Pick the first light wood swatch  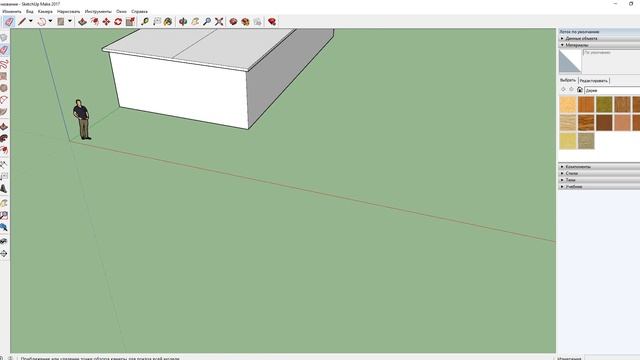(x=568, y=104)
